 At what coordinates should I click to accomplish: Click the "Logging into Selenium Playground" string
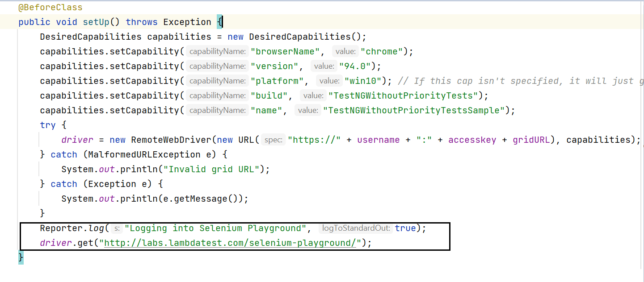[x=215, y=228]
